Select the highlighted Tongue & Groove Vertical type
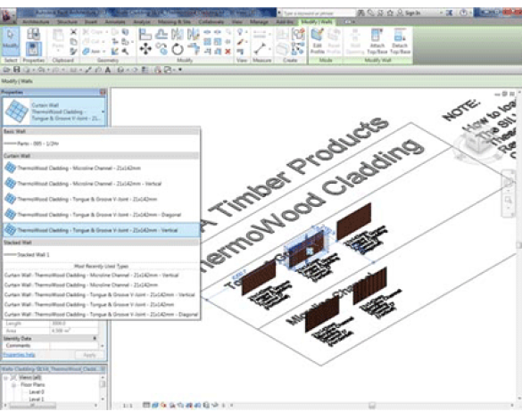 (101, 230)
